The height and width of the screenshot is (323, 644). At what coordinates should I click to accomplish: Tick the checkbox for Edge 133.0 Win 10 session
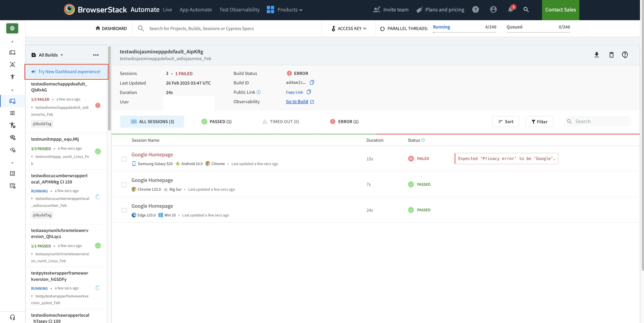124,210
